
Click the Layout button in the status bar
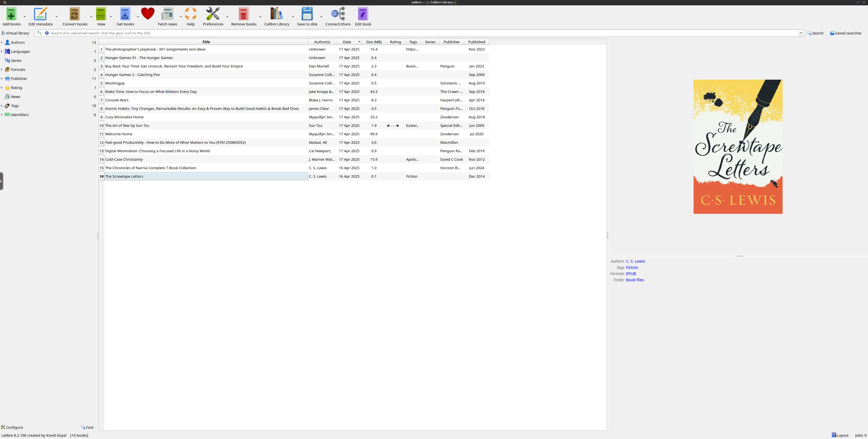(x=840, y=435)
